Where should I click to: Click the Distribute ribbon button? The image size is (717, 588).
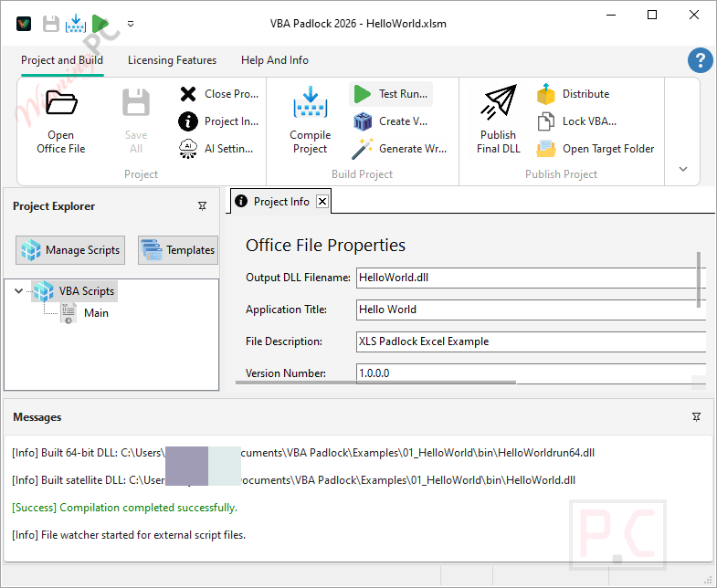point(573,94)
